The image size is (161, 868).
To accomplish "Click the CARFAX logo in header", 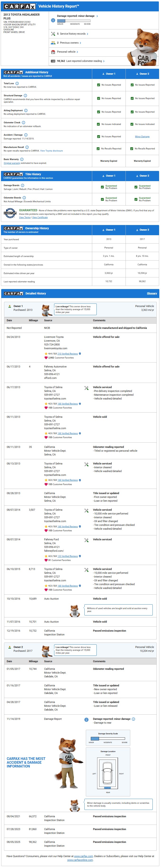I will click(x=19, y=6).
